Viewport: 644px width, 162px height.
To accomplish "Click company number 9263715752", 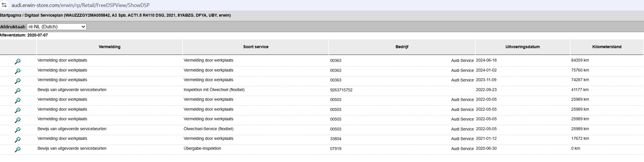I will coord(341,90).
